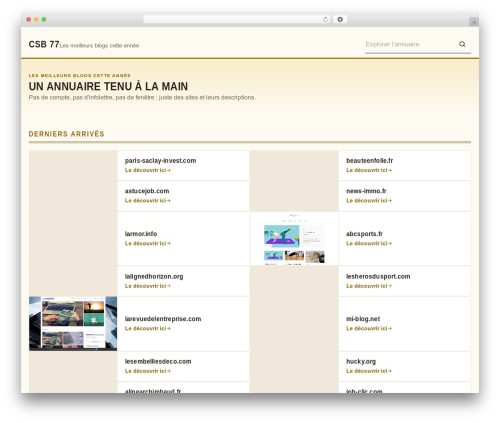Click Le découvrir ici under news-immo.fr
The width and height of the screenshot is (500, 423).
point(369,201)
